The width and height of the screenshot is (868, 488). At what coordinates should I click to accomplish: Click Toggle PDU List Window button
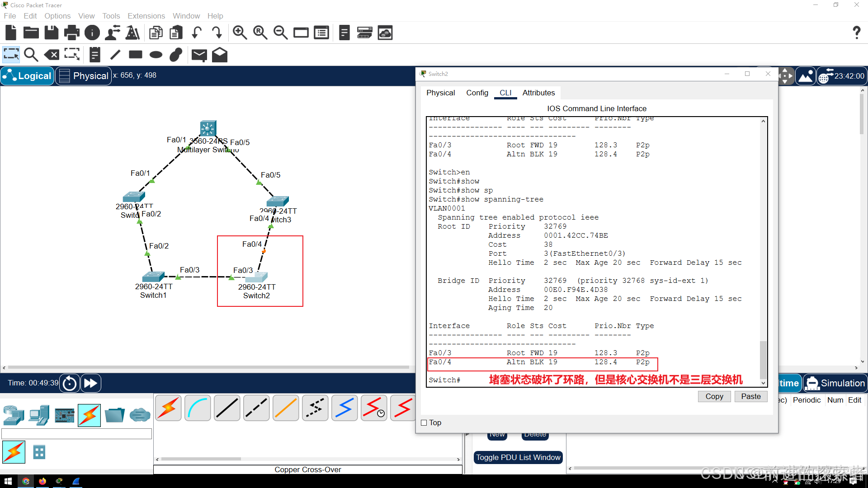(518, 457)
